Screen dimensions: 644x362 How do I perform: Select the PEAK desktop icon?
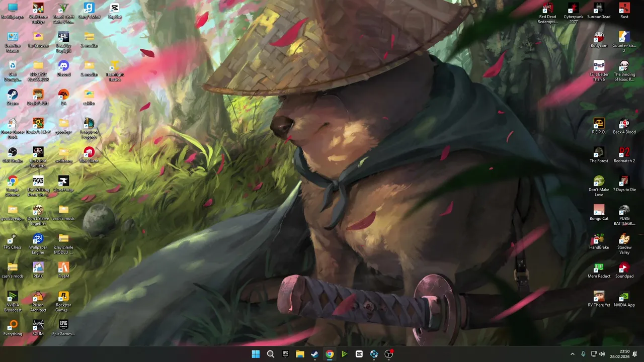click(x=38, y=270)
